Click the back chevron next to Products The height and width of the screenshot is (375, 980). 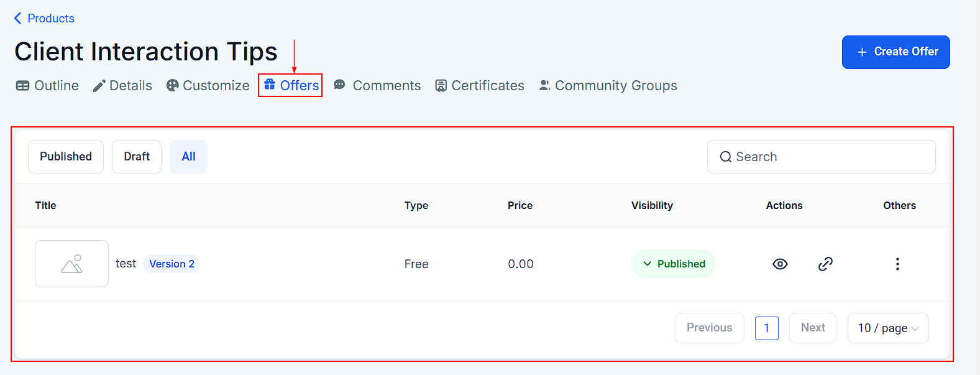click(x=17, y=19)
